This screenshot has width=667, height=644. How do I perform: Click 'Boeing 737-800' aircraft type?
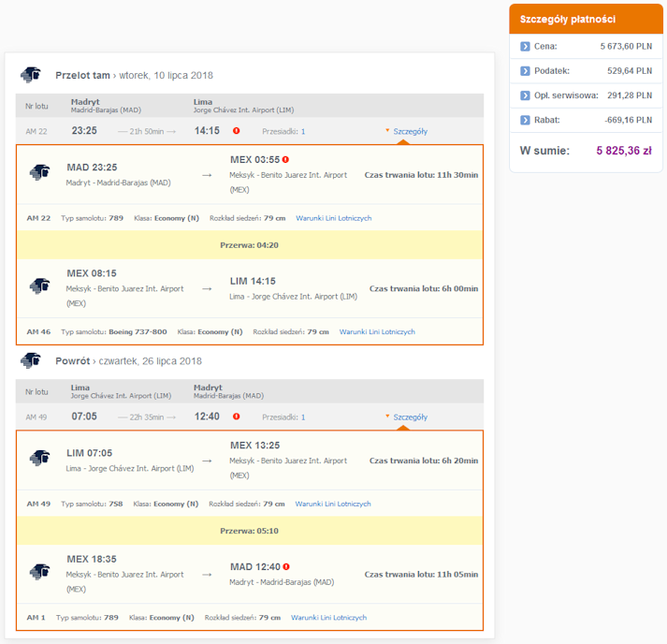pos(138,331)
